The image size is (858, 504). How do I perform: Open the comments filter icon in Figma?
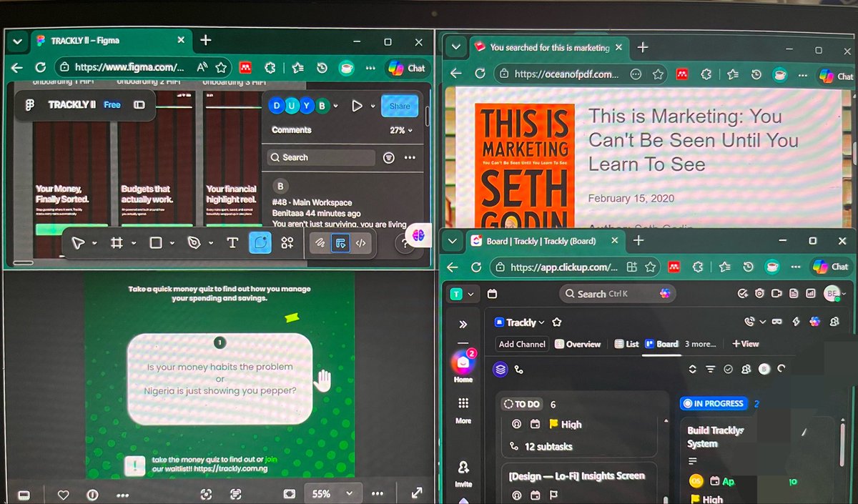click(389, 157)
